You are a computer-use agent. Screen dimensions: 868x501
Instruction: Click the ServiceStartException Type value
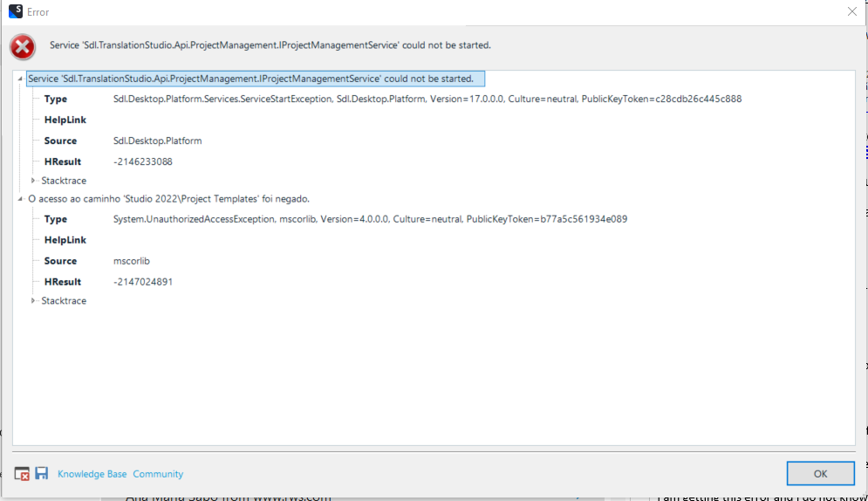[427, 100]
